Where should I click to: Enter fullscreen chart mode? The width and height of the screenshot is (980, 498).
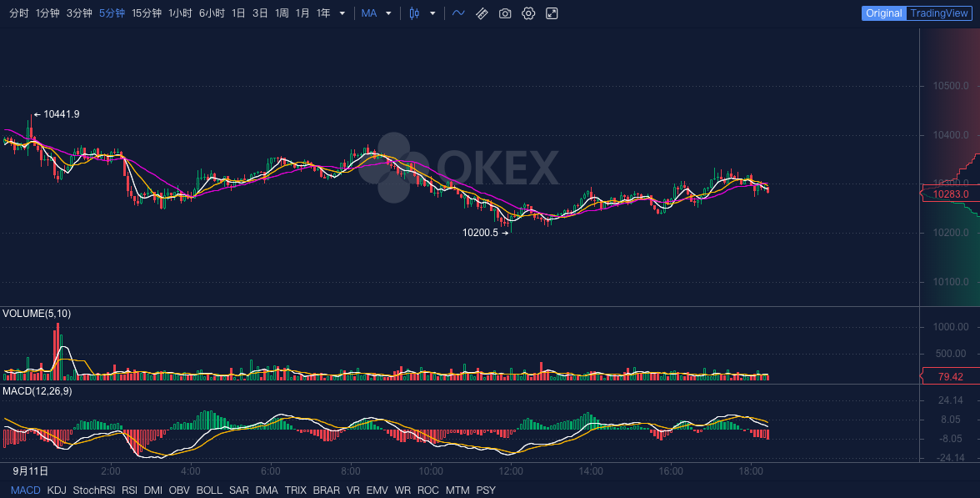click(552, 13)
